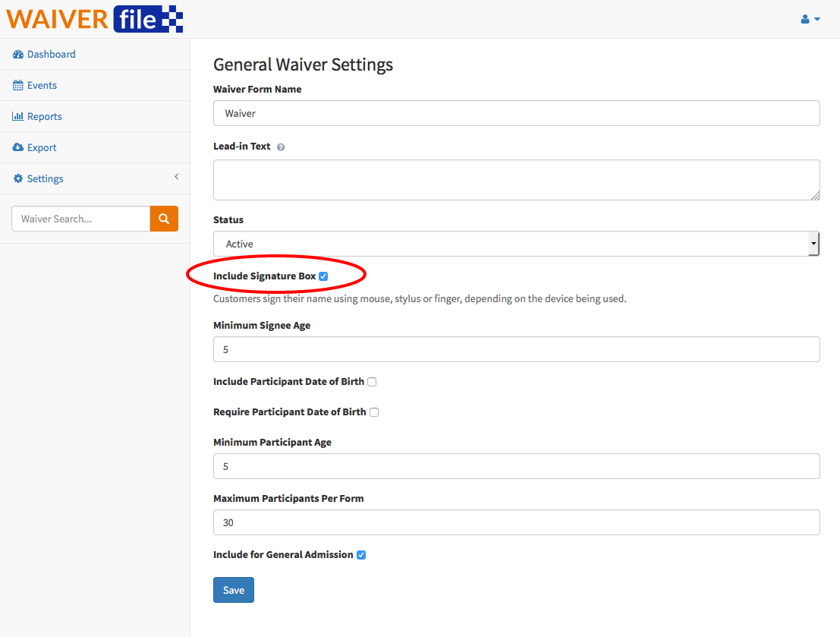
Task: Choose Events from the navigation menu
Action: coord(40,85)
